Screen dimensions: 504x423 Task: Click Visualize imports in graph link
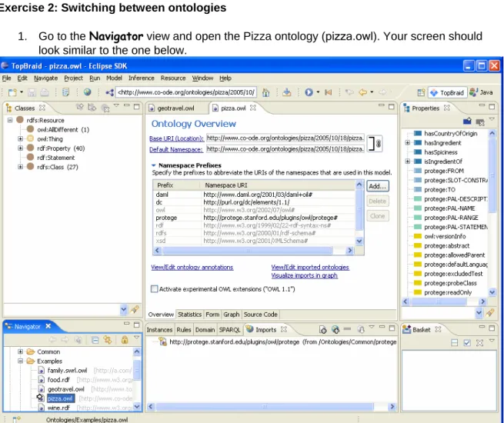(x=305, y=275)
